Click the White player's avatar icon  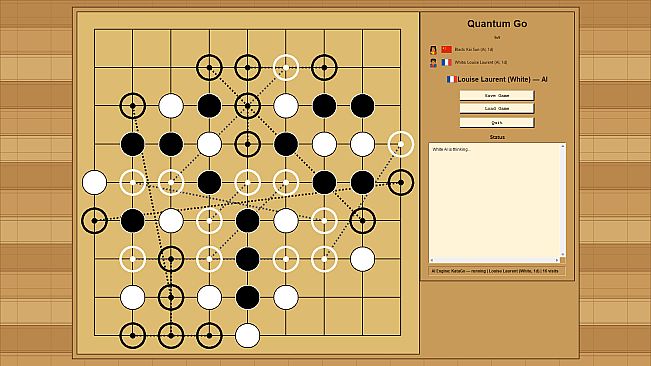click(x=433, y=63)
